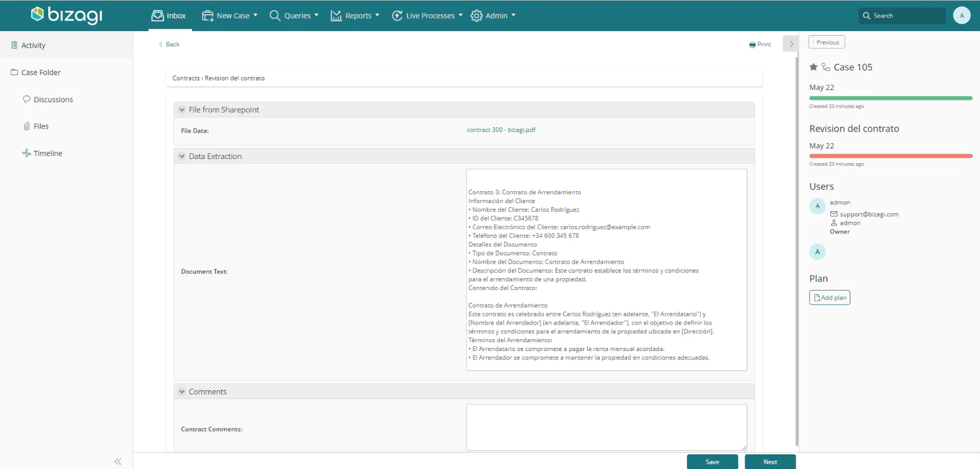Collapse the File from Sharepoint section

(182, 110)
